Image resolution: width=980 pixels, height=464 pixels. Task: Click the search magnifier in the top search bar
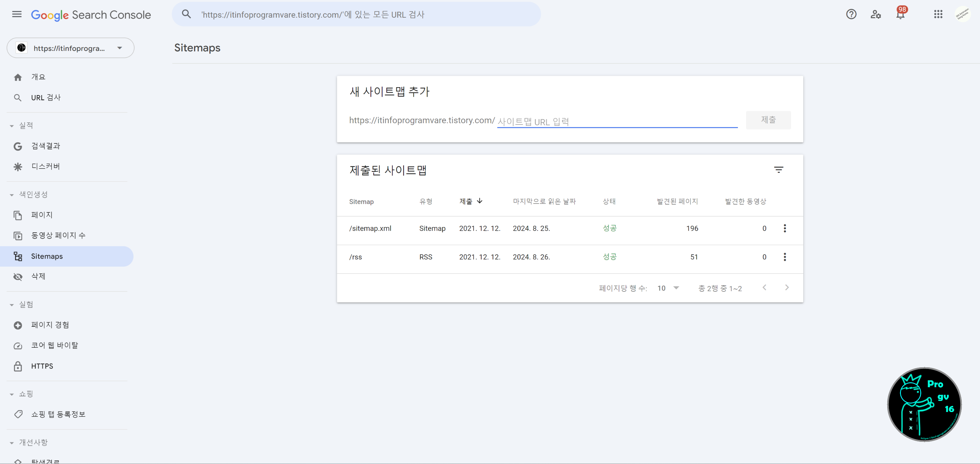pyautogui.click(x=187, y=14)
